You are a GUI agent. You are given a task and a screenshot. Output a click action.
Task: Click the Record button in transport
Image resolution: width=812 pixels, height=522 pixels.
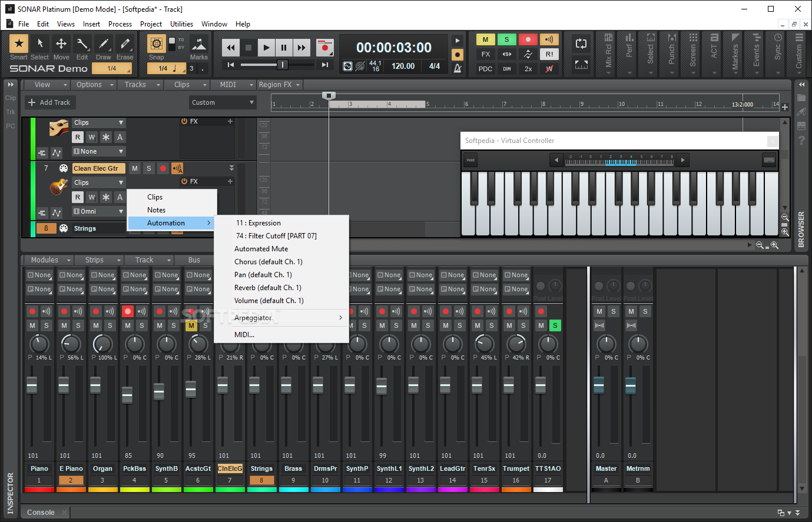coord(324,48)
